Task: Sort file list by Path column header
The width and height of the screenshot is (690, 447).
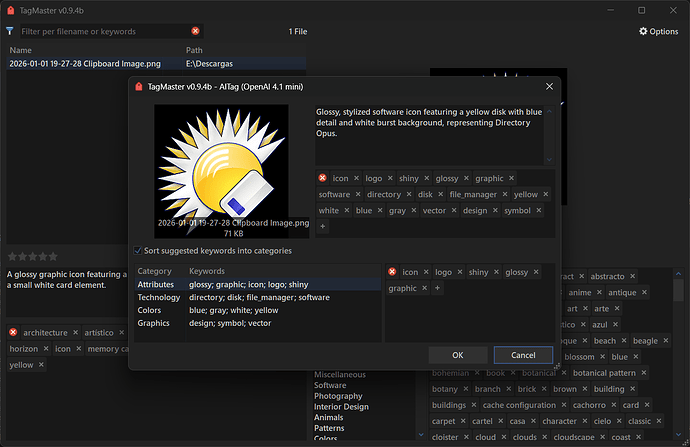Action: point(195,49)
